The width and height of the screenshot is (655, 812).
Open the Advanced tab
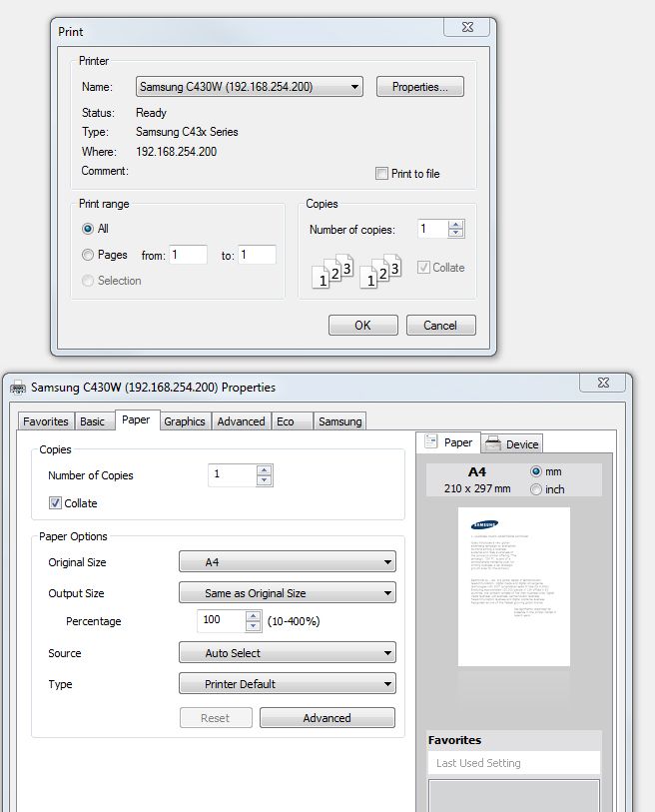[241, 421]
